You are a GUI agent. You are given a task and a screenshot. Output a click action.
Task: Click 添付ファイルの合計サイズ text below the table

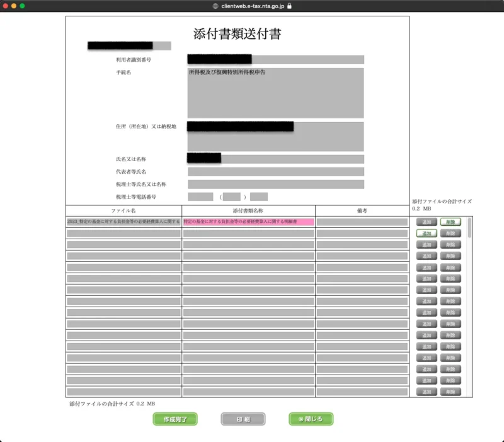112,404
